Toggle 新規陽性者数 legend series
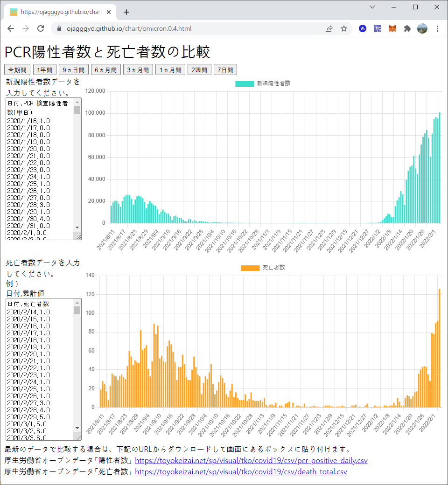Screen dimensions: 448x485 tap(263, 83)
